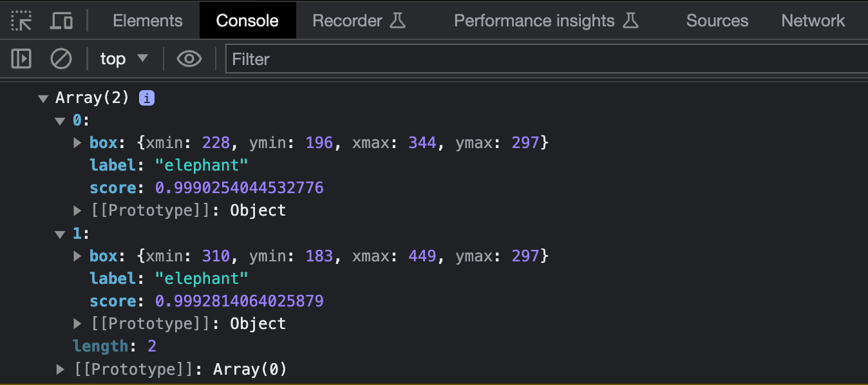Open the Sources panel

(x=717, y=20)
